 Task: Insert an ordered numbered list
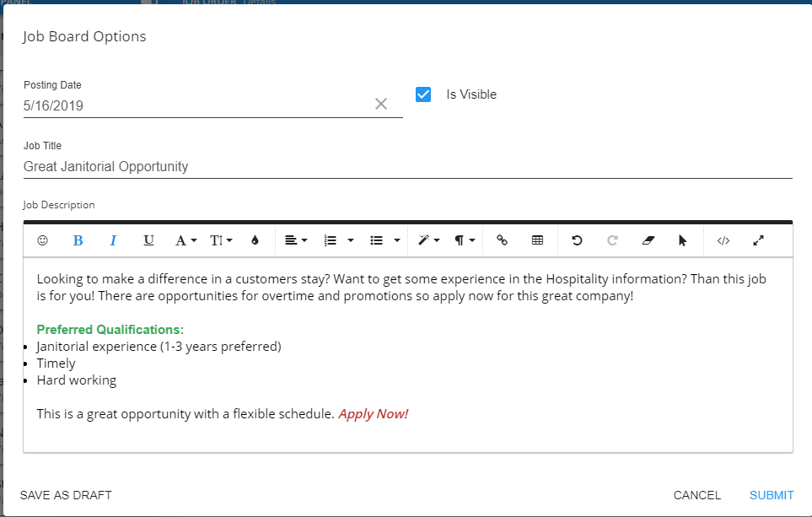point(330,240)
